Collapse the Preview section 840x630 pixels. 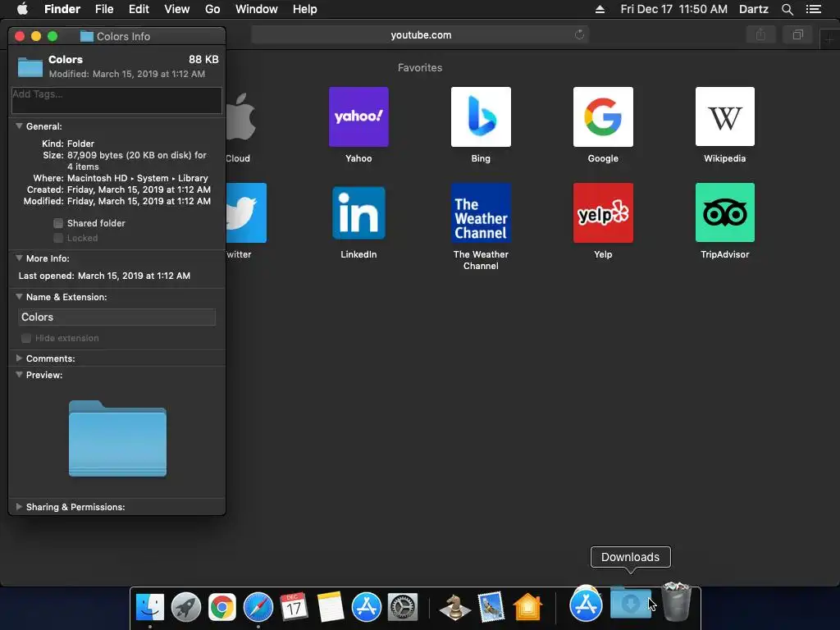(19, 374)
